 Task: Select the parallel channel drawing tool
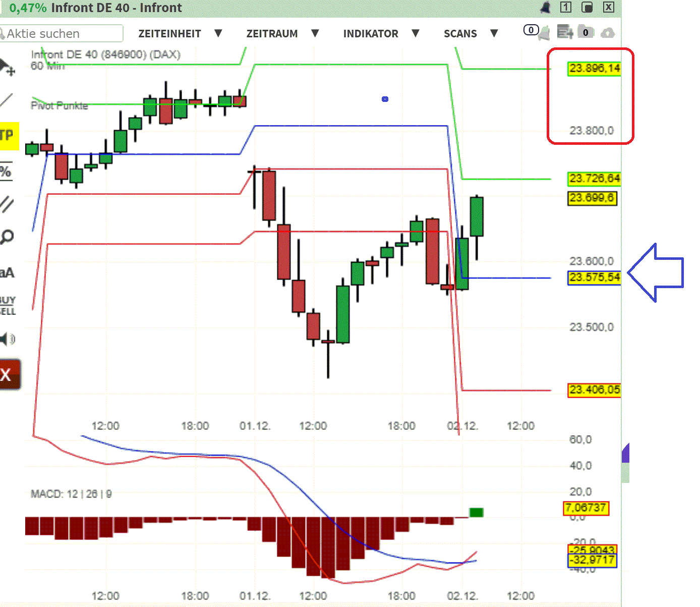6,203
